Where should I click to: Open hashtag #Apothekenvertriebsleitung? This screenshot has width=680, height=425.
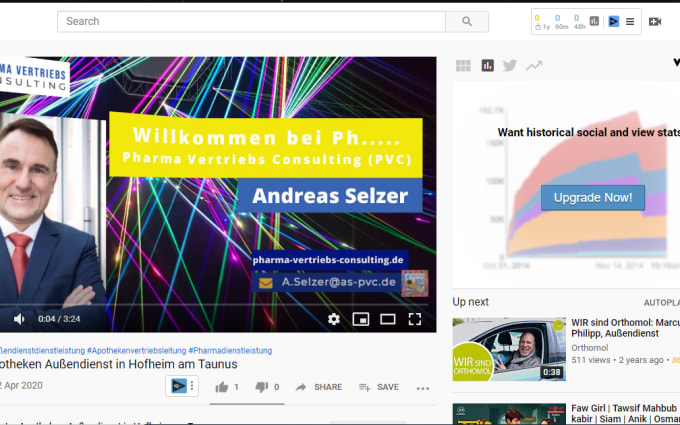[137, 350]
